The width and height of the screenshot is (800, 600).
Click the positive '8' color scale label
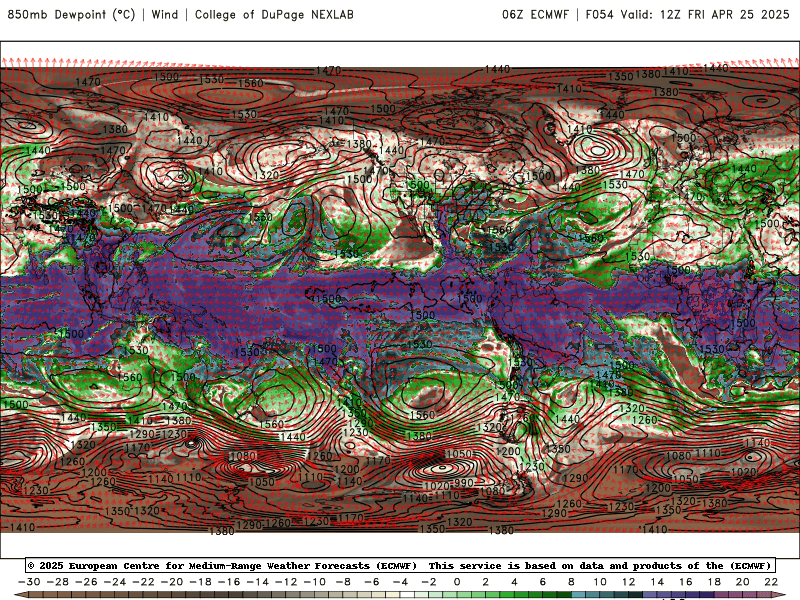pyautogui.click(x=571, y=582)
